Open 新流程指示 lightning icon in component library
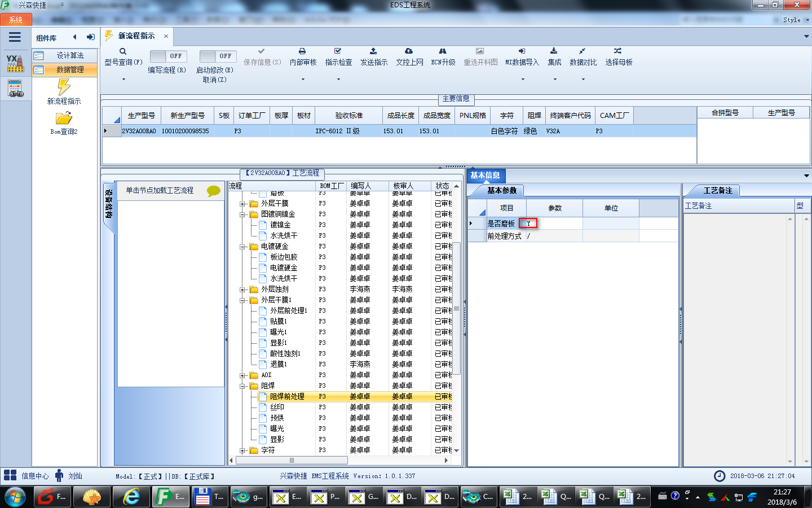The image size is (812, 508). click(x=64, y=87)
